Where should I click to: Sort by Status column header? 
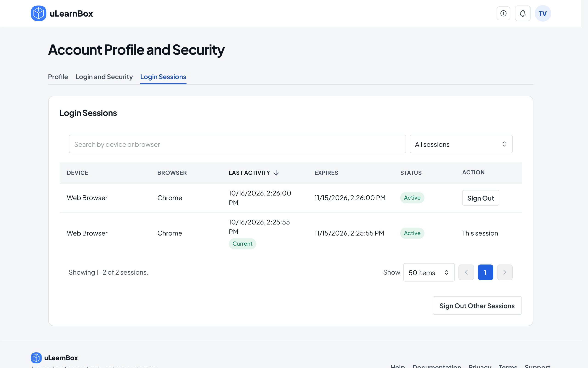411,173
